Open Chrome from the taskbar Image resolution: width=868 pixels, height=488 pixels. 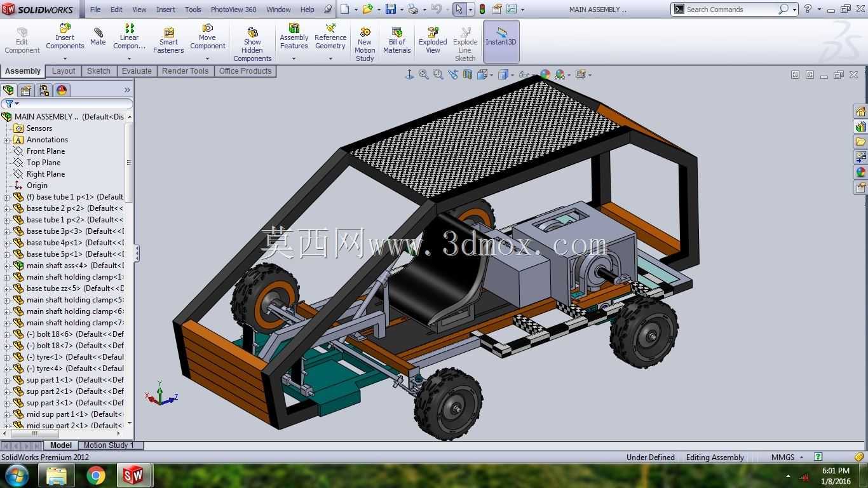point(96,475)
